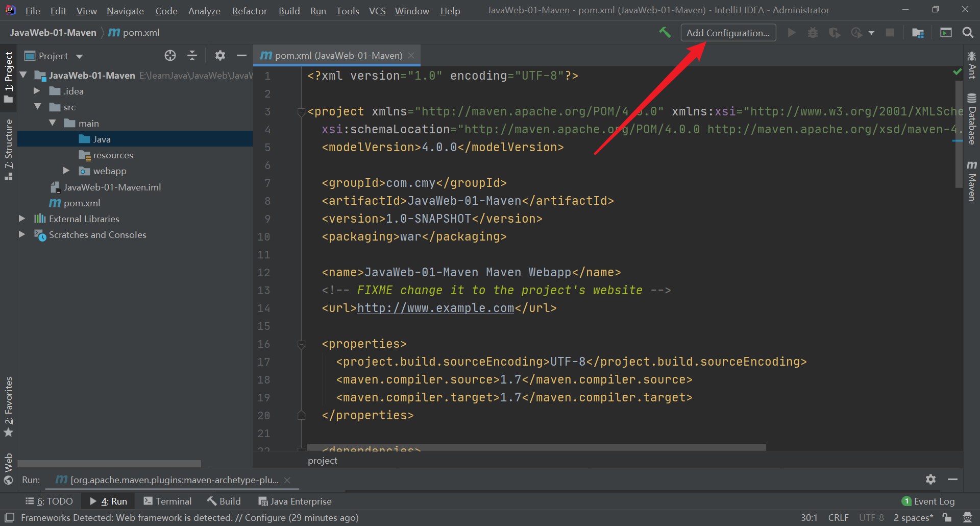Open Run panel settings gear
This screenshot has height=526, width=980.
click(x=930, y=480)
